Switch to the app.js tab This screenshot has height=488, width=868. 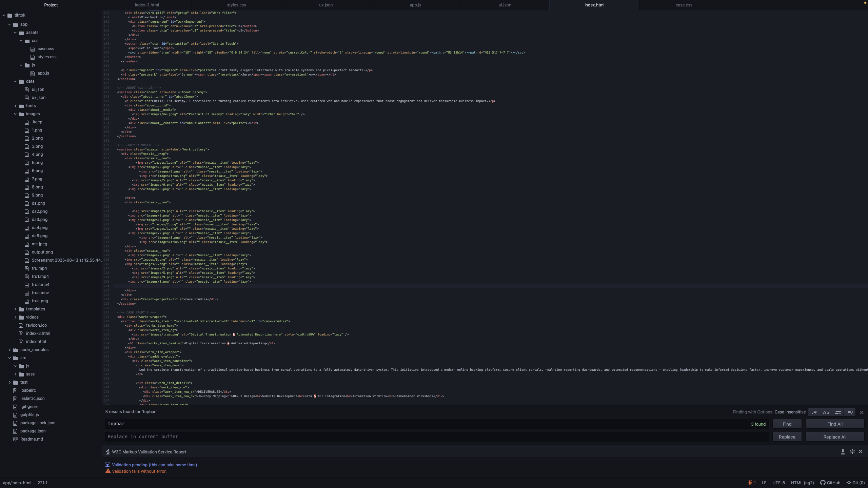[x=415, y=5]
